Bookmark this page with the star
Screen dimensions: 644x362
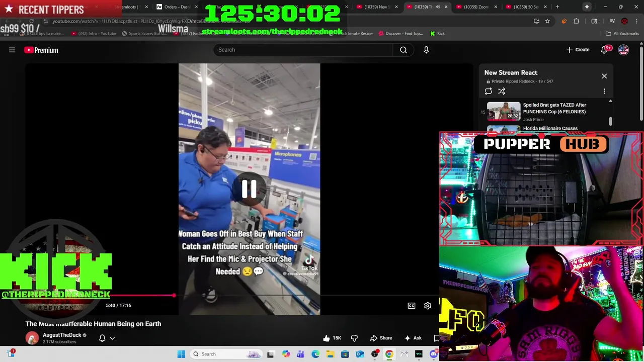click(x=547, y=21)
